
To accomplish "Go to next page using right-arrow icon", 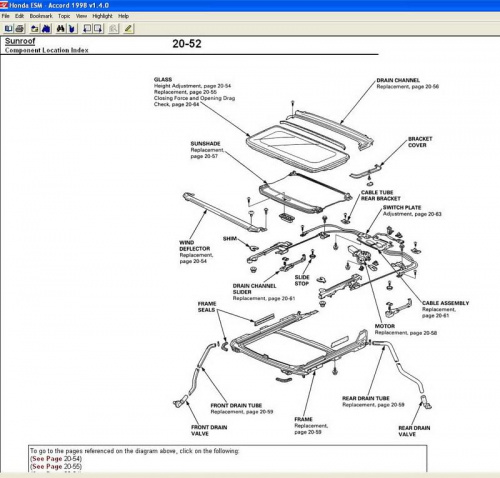I will point(98,29).
